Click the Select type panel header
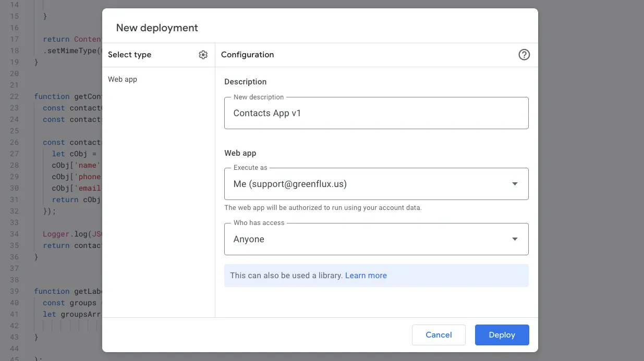Screen dimensions: 644x361 click(129, 55)
